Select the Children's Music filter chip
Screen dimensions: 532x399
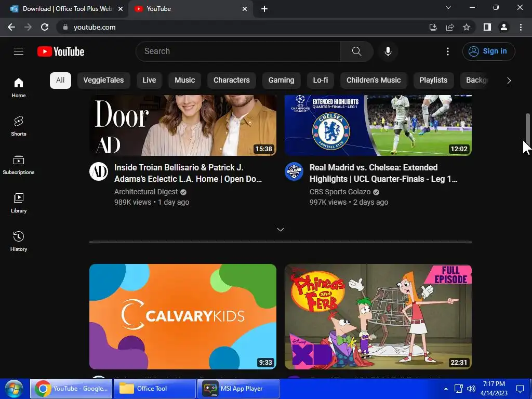point(374,81)
